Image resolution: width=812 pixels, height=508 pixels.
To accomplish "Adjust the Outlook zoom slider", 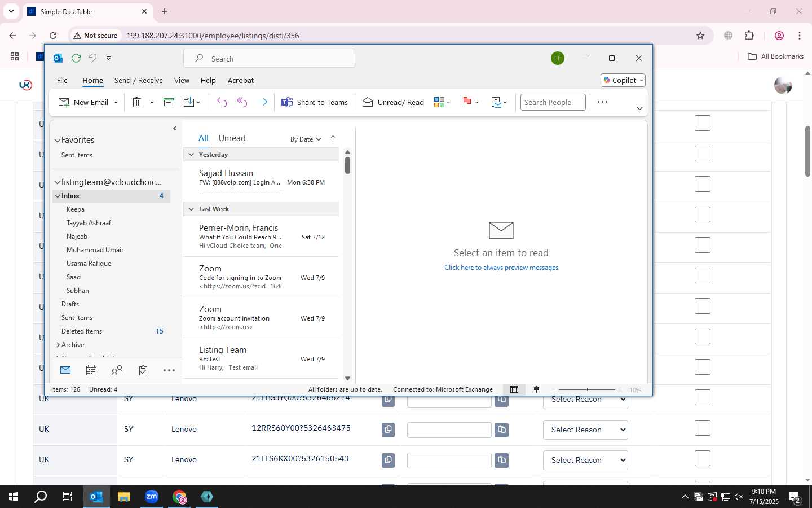I will click(x=587, y=389).
